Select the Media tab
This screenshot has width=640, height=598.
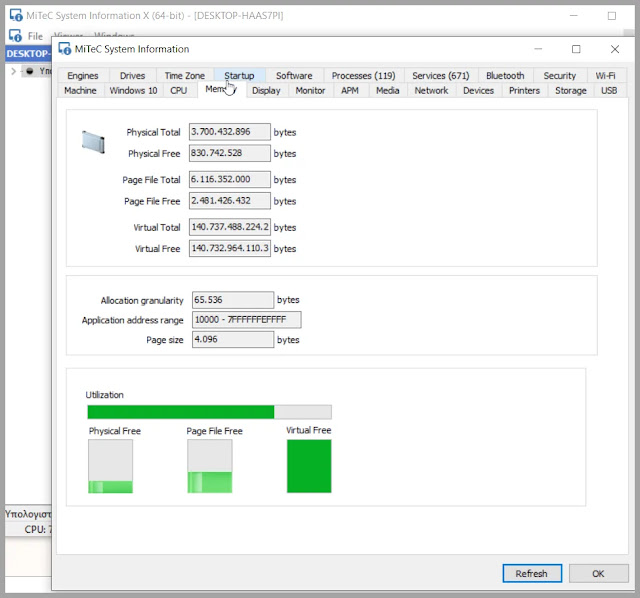(387, 91)
